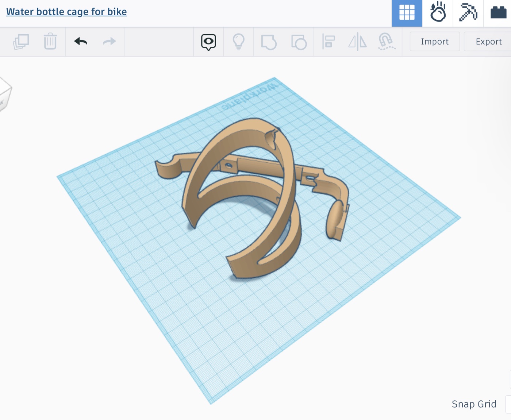511x420 pixels.
Task: Click the Export button
Action: [488, 42]
